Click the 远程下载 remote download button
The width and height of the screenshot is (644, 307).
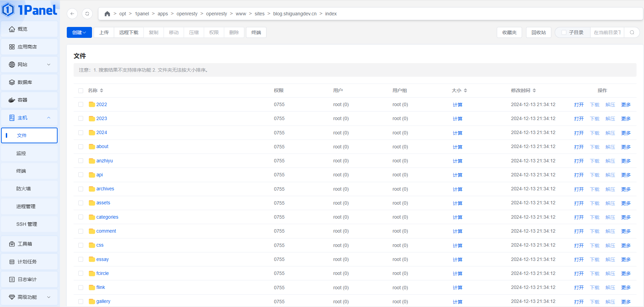coord(129,32)
